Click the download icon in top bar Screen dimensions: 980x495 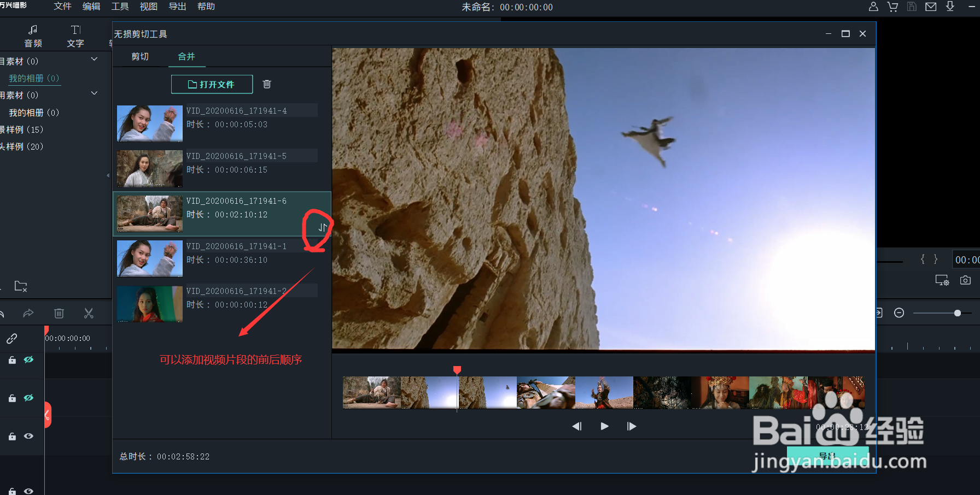[950, 7]
